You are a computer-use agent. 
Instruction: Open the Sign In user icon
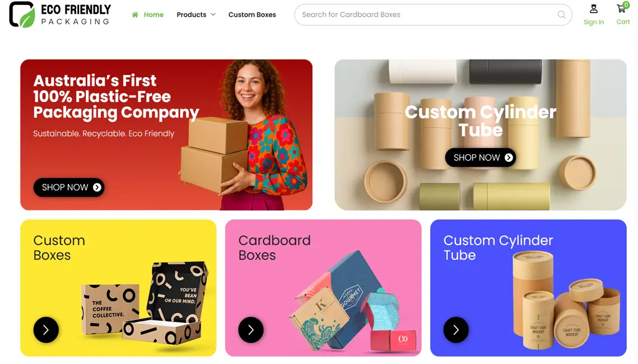[x=594, y=9]
